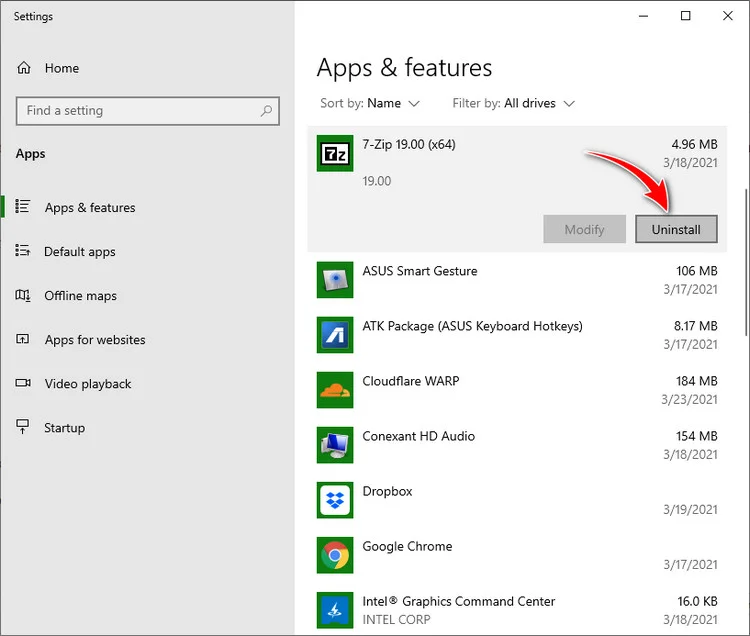Click the 106 MB size value
The image size is (750, 636).
tap(696, 271)
